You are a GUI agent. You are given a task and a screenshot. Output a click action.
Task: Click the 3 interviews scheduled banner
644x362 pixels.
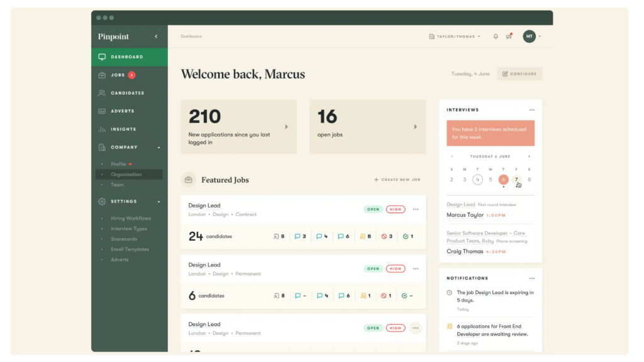click(491, 133)
